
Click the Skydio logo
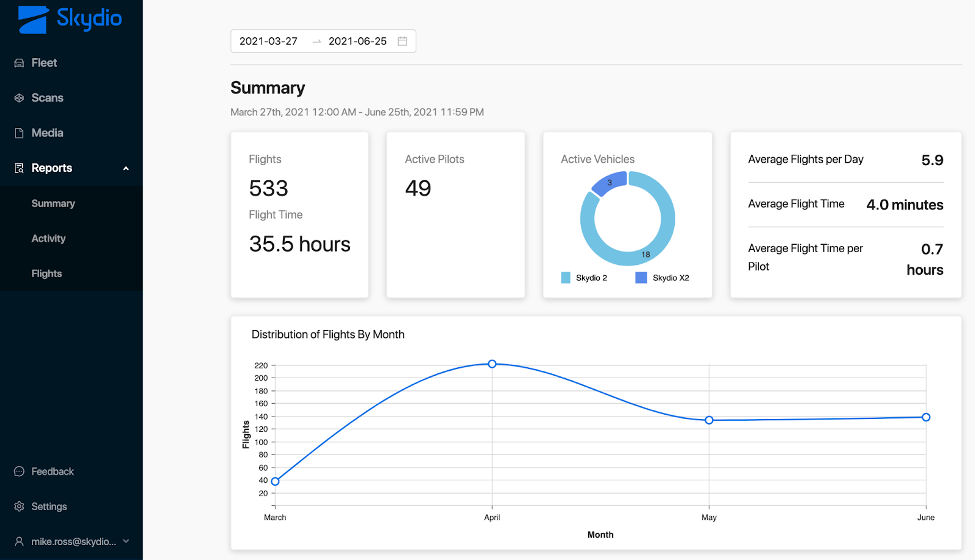[x=70, y=19]
